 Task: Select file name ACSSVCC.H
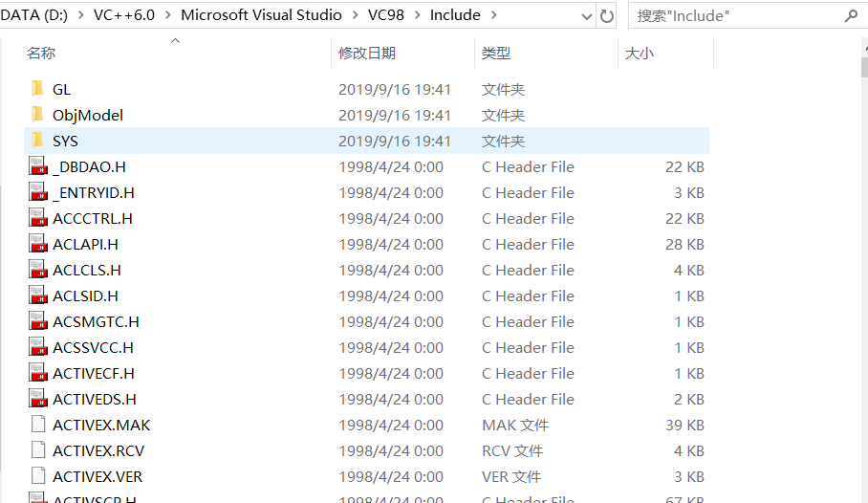pyautogui.click(x=93, y=348)
